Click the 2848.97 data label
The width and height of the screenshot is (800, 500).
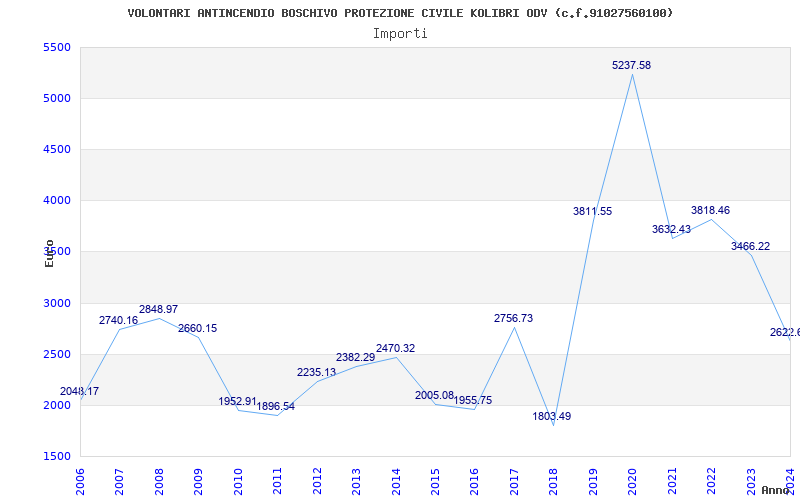(158, 309)
